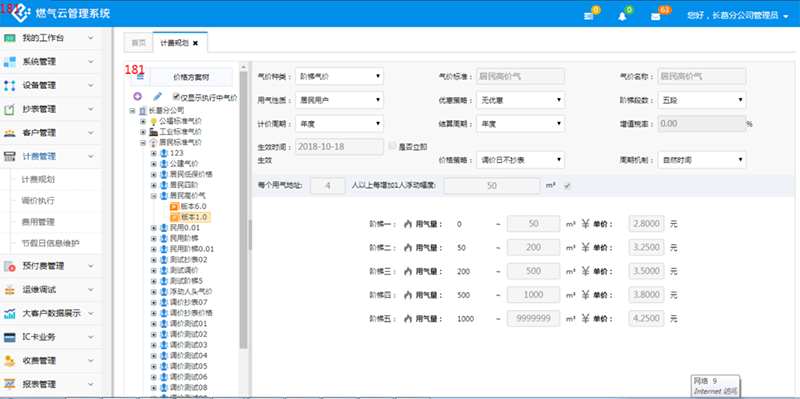Click the 计费管理 calculator icon
This screenshot has height=399, width=800.
[x=10, y=157]
